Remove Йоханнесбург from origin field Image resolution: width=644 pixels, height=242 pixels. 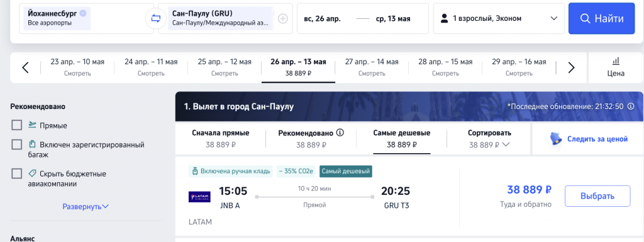pyautogui.click(x=83, y=13)
